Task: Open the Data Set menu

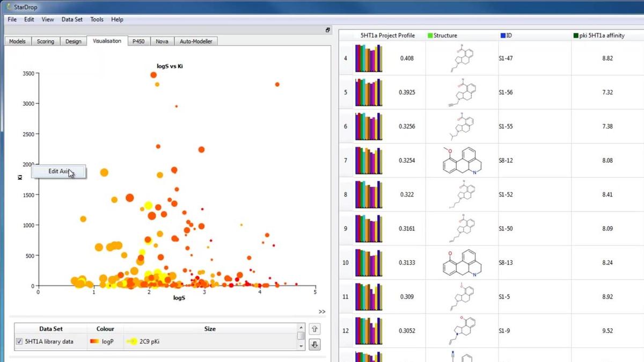Action: (72, 19)
